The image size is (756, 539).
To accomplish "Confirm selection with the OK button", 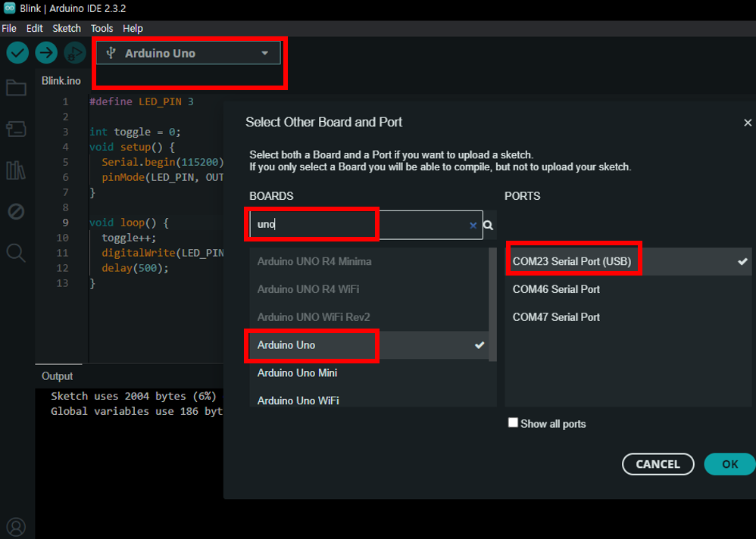I will pyautogui.click(x=729, y=464).
